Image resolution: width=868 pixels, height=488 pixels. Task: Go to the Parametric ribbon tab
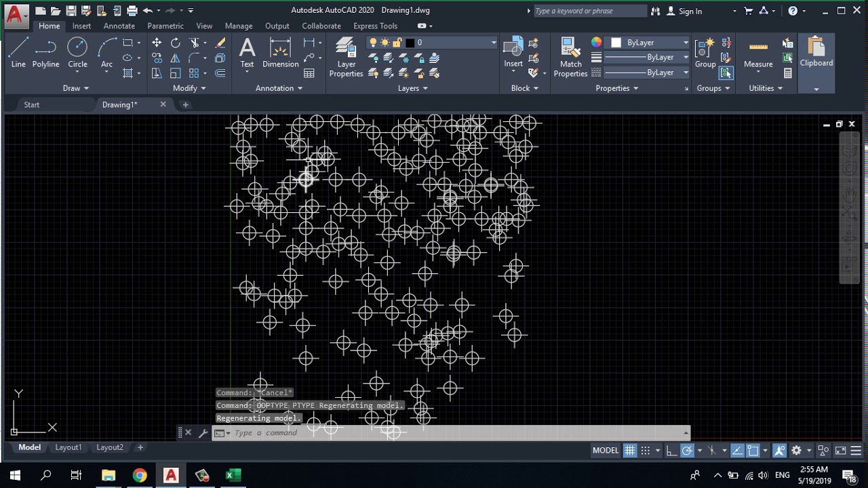(x=165, y=26)
